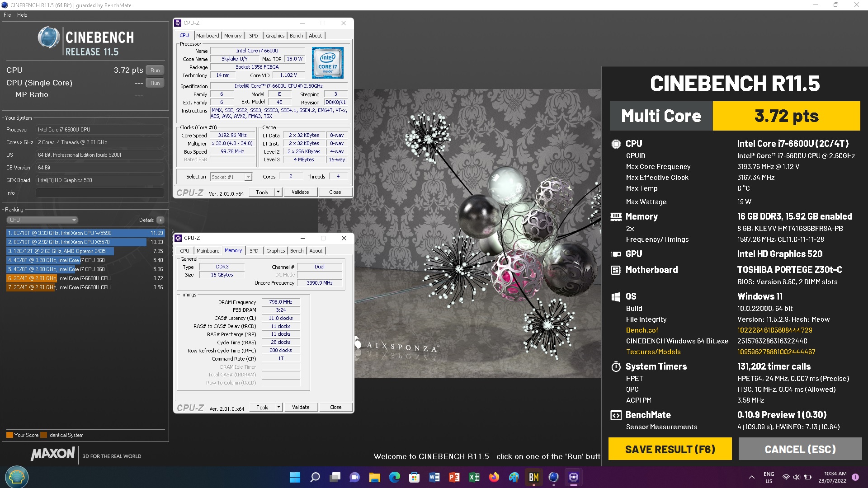Screen dimensions: 868x488
Task: Switch to CPU tab in lower CPU-Z
Action: pyautogui.click(x=185, y=251)
